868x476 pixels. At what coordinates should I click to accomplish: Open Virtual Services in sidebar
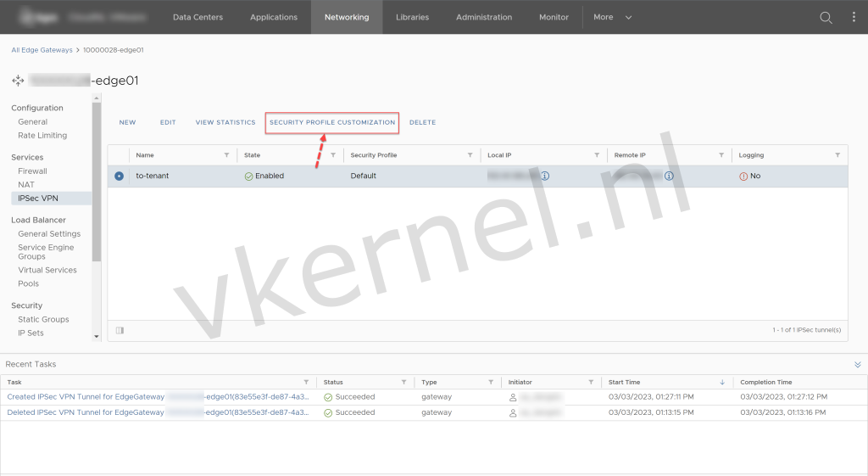(x=47, y=271)
